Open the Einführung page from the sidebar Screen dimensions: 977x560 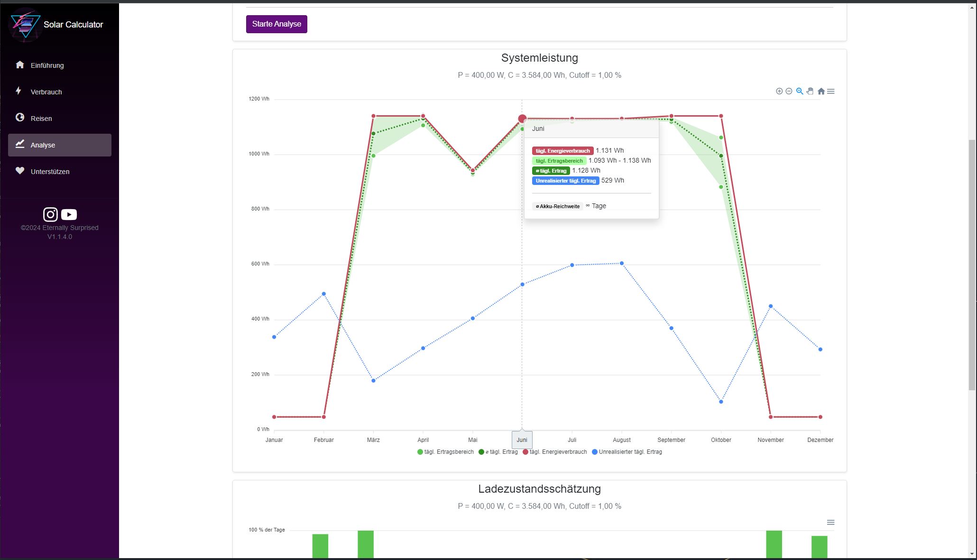[x=47, y=65]
